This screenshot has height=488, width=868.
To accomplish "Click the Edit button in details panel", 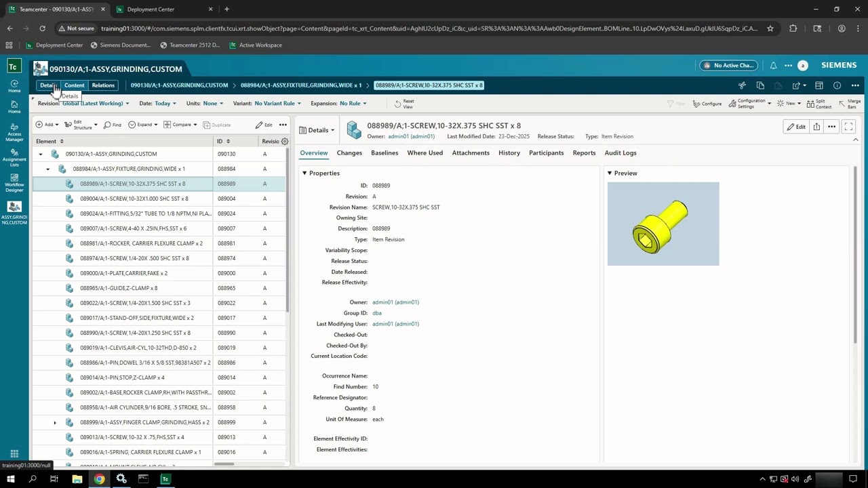I will point(797,127).
